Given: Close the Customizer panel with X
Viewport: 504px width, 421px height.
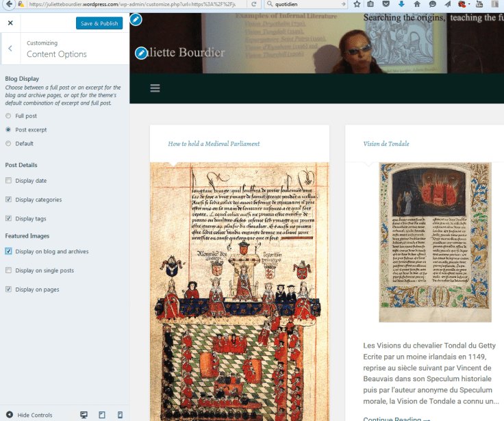Looking at the screenshot, I should click(x=10, y=23).
